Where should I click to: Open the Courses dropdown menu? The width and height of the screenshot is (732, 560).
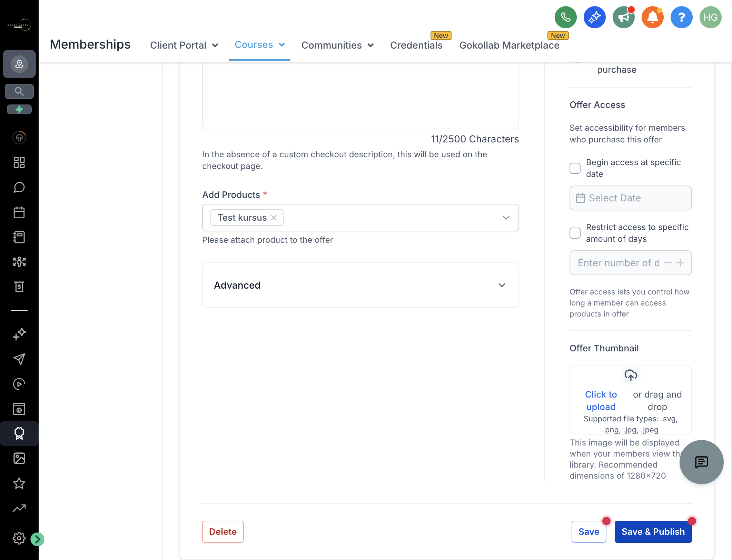pos(260,45)
